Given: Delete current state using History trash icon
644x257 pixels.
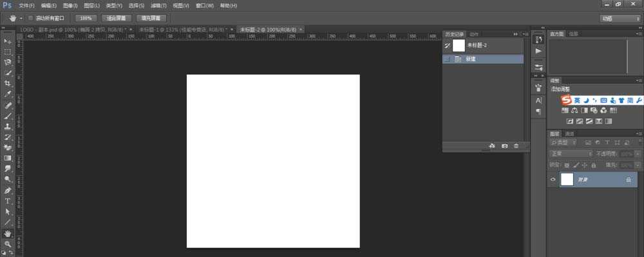Looking at the screenshot, I should tap(516, 146).
